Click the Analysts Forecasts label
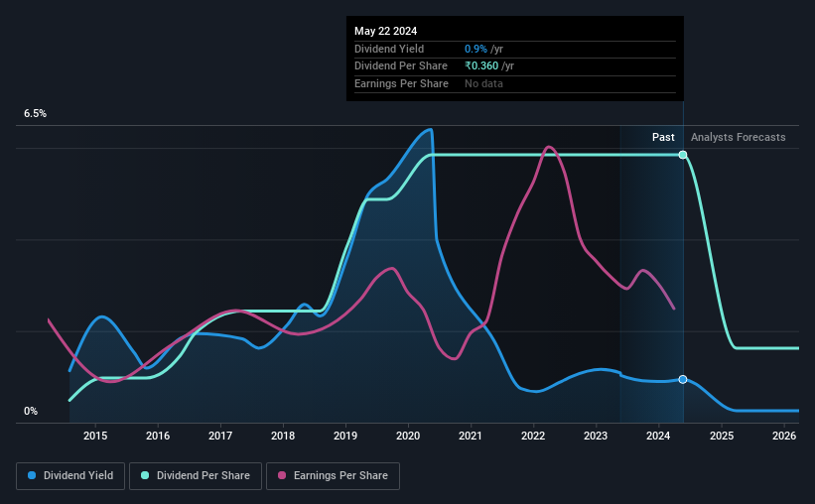The width and height of the screenshot is (815, 504). (739, 137)
